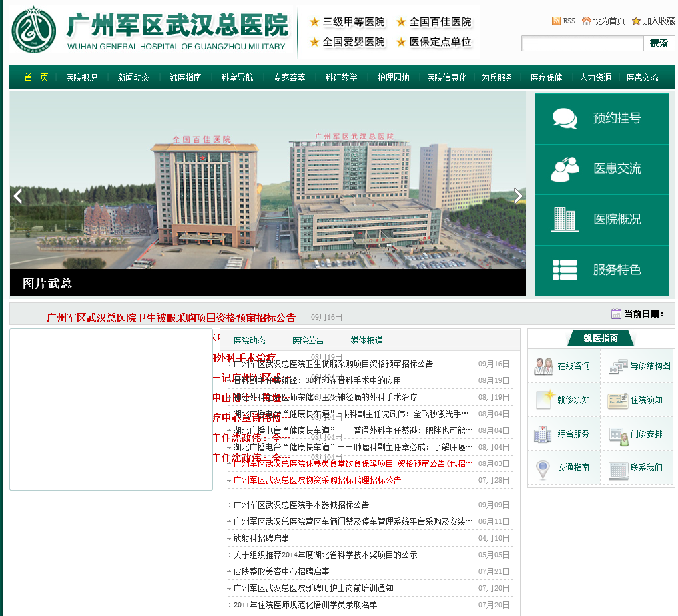The image size is (678, 616).
Task: Open 医患交流 in the navigation bar
Action: pyautogui.click(x=643, y=77)
